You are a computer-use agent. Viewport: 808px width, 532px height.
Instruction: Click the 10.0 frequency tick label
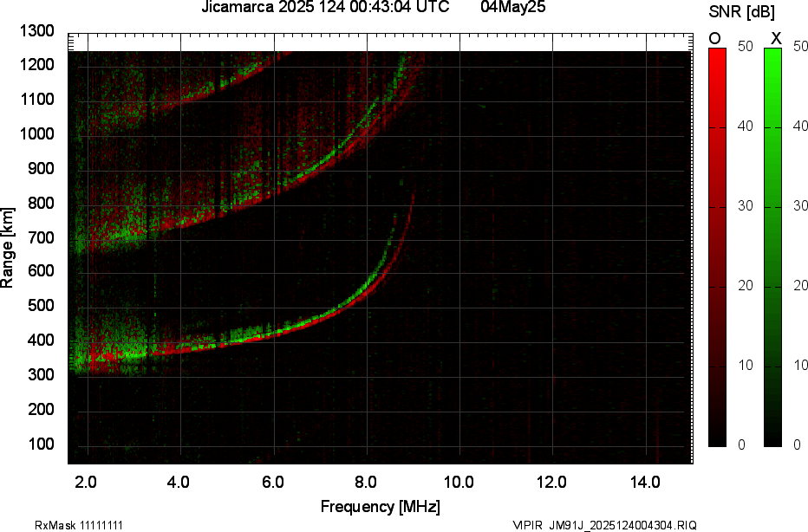click(x=459, y=483)
